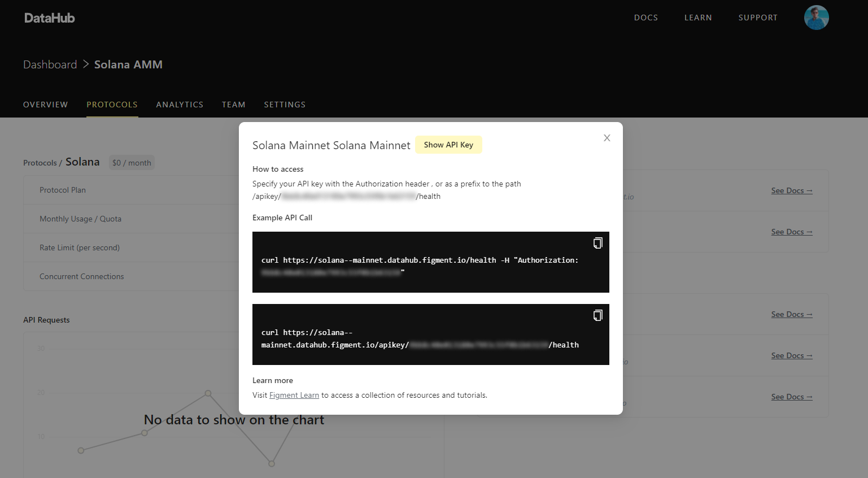
Task: Click the API Requests section heading
Action: pos(46,320)
